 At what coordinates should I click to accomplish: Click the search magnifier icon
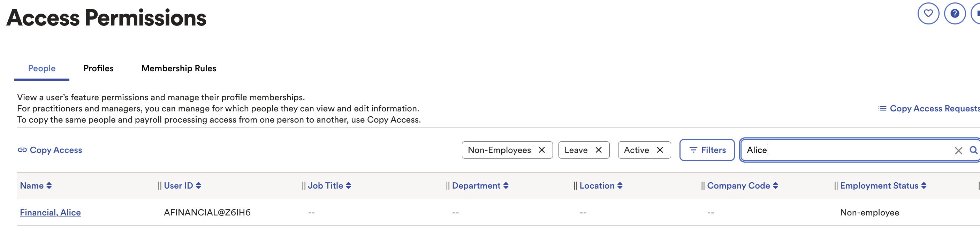click(973, 150)
